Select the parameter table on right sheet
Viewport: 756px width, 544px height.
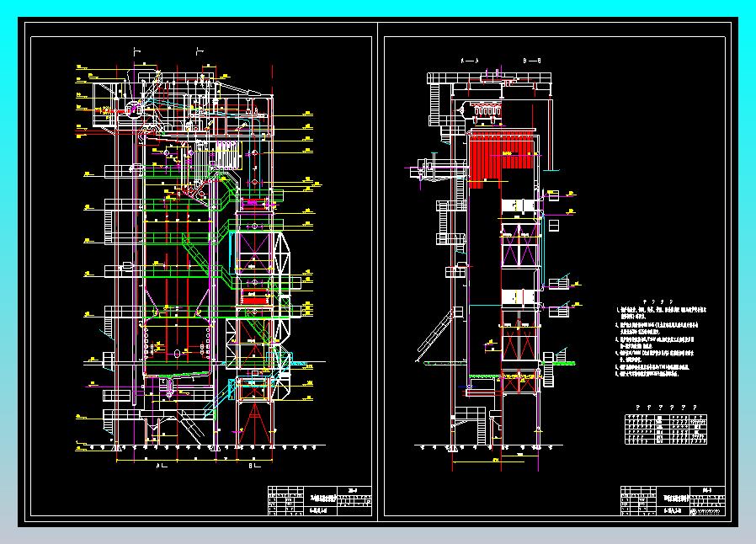(x=666, y=429)
